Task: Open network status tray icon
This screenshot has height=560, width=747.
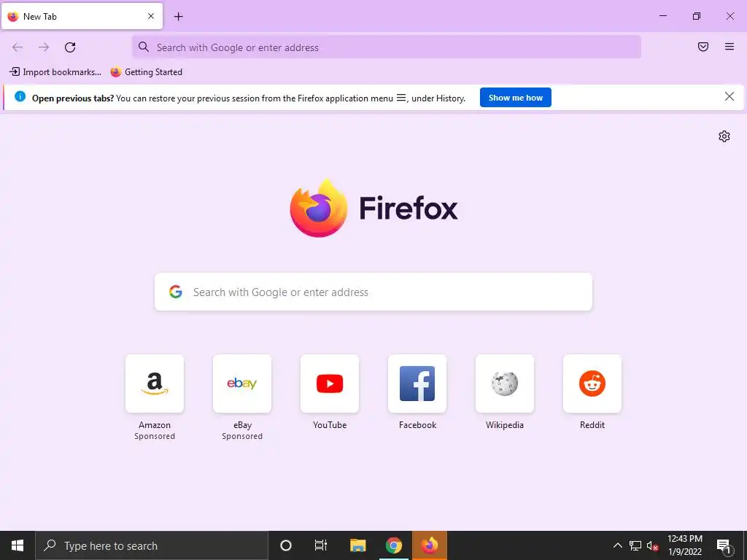Action: tap(635, 545)
